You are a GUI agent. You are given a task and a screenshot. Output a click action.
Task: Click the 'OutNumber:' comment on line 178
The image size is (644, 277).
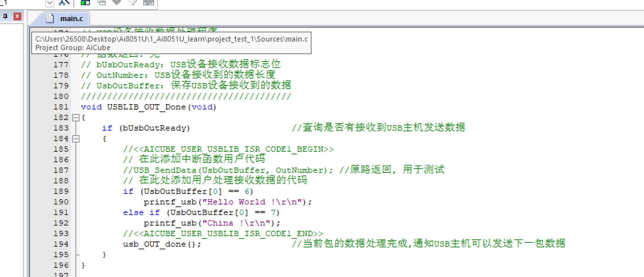[122, 76]
